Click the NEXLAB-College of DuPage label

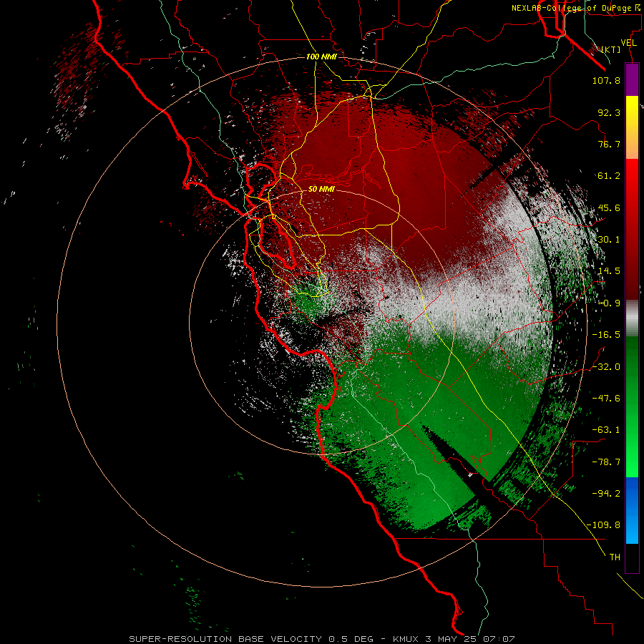[x=577, y=8]
